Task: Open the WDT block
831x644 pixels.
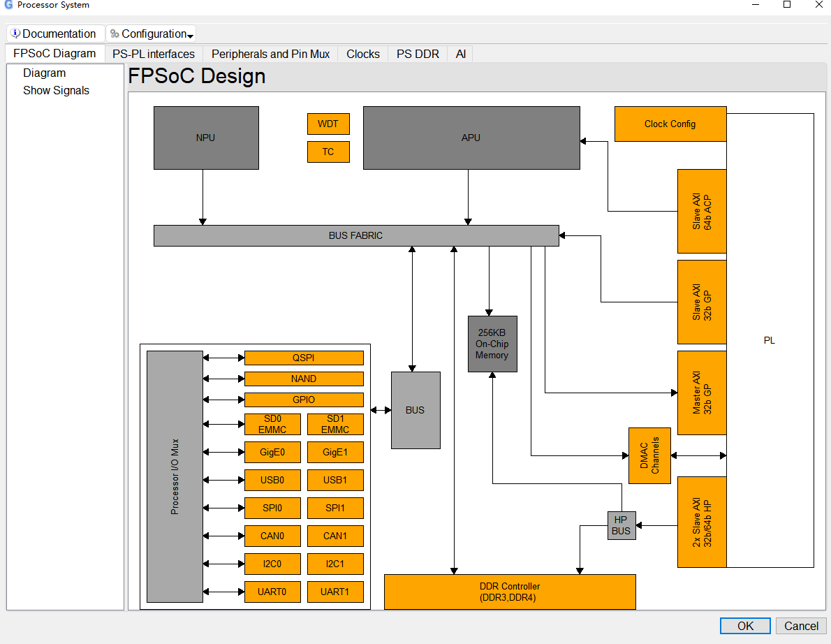Action: pyautogui.click(x=328, y=124)
